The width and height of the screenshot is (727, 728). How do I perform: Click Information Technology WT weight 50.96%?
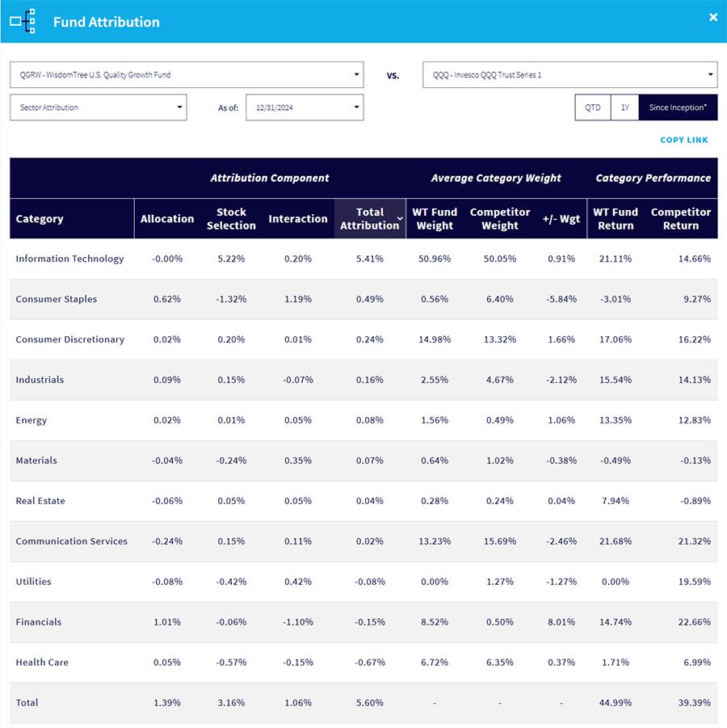[x=435, y=259]
